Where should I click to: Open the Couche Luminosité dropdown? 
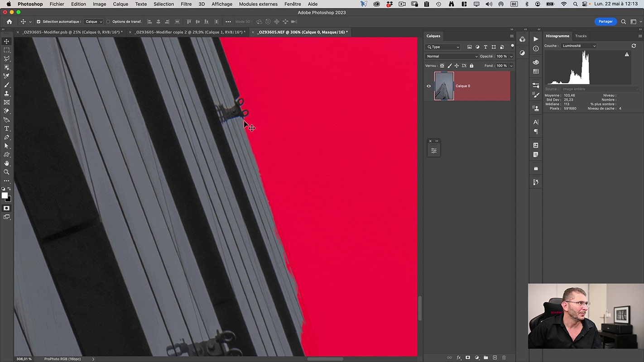pyautogui.click(x=579, y=46)
